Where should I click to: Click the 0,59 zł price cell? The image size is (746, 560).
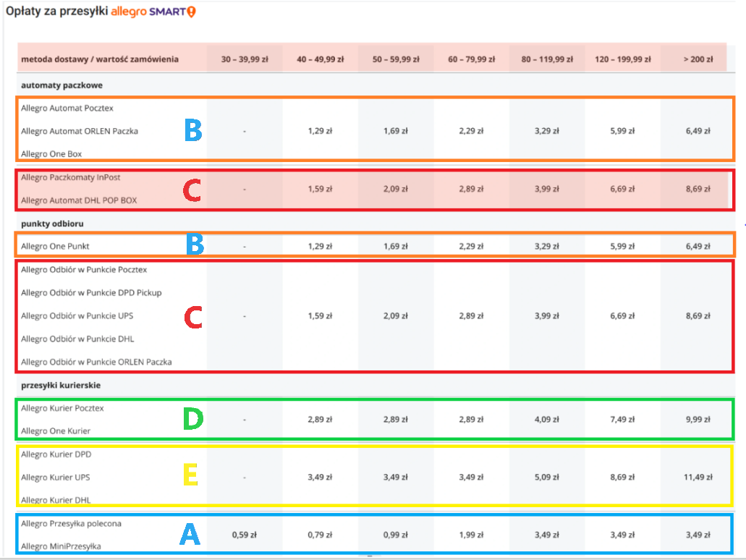click(245, 535)
